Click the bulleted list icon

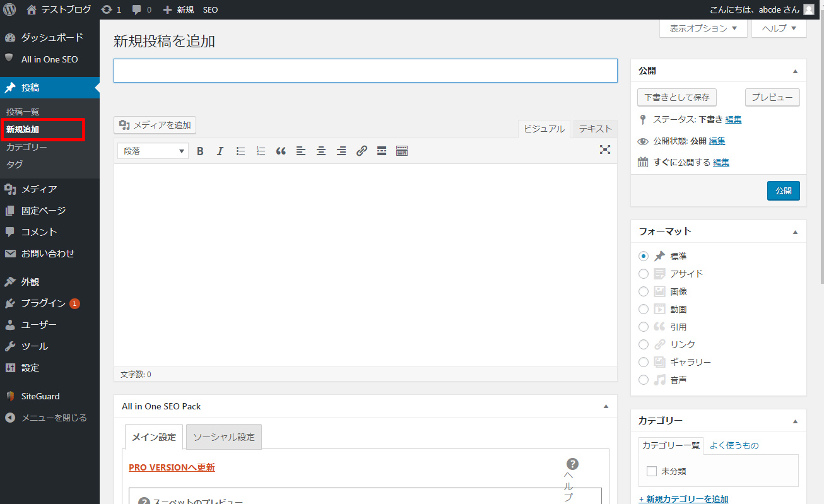(240, 151)
